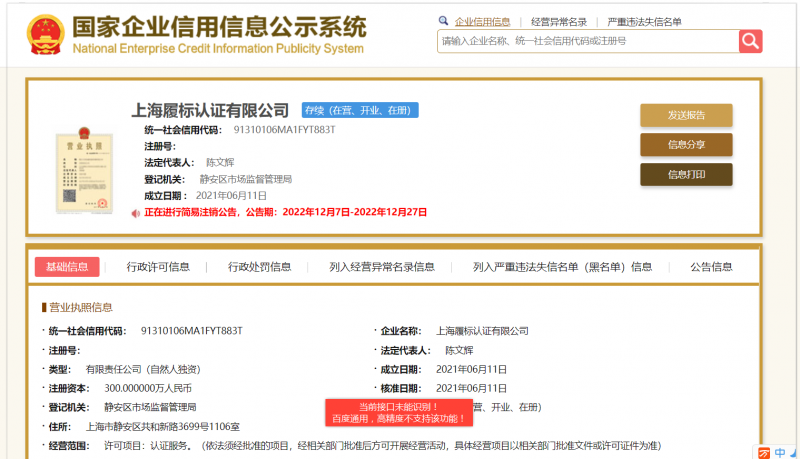Open the 列入严重违法失信名单（黑名单）信息 tab
The height and width of the screenshot is (459, 800).
562,267
